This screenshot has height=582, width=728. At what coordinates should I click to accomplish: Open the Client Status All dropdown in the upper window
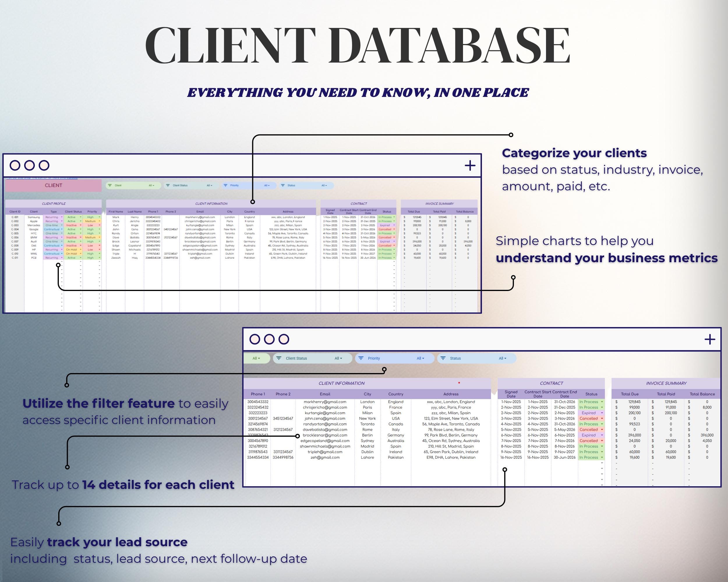pos(209,185)
